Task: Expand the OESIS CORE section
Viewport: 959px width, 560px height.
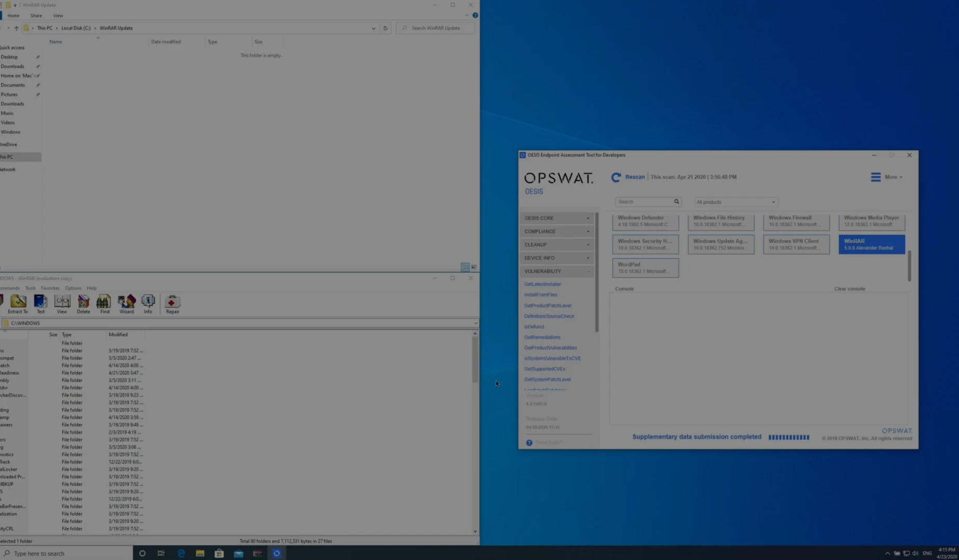Action: (x=557, y=218)
